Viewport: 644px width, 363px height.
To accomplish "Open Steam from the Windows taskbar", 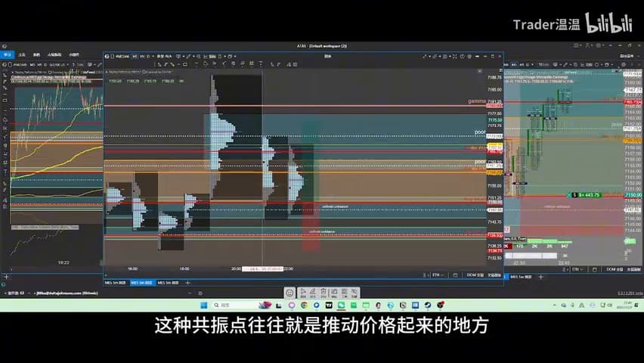I will tap(428, 305).
